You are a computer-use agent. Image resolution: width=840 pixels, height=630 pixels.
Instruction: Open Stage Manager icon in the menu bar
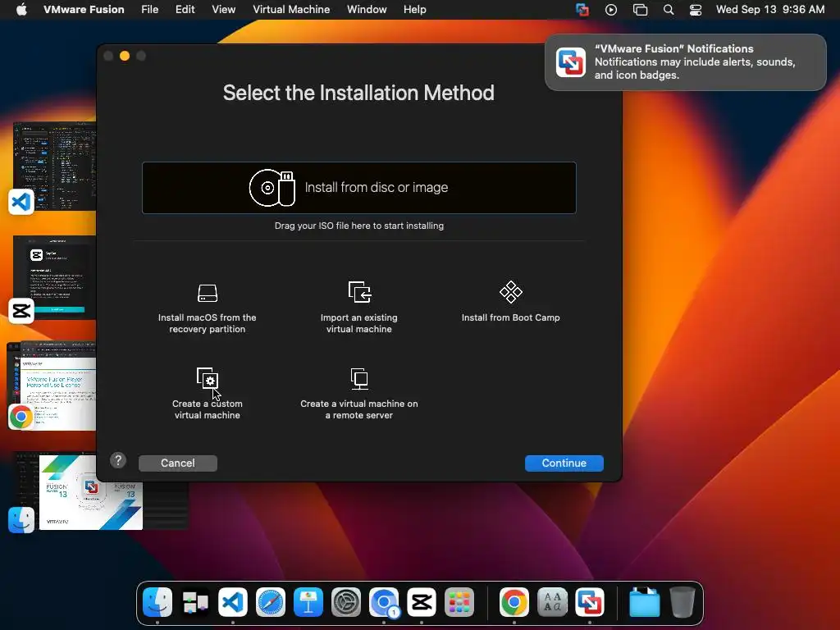(640, 10)
